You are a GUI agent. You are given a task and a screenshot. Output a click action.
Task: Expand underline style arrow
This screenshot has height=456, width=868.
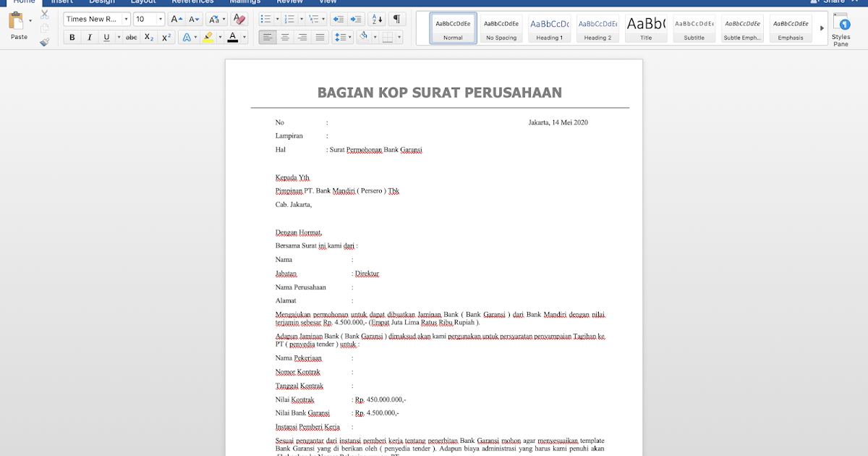click(x=117, y=37)
